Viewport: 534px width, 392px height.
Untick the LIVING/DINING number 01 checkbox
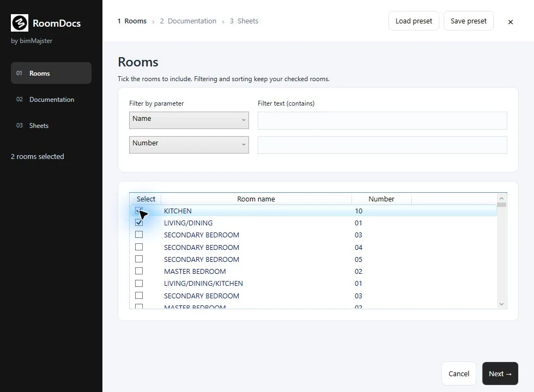click(139, 223)
